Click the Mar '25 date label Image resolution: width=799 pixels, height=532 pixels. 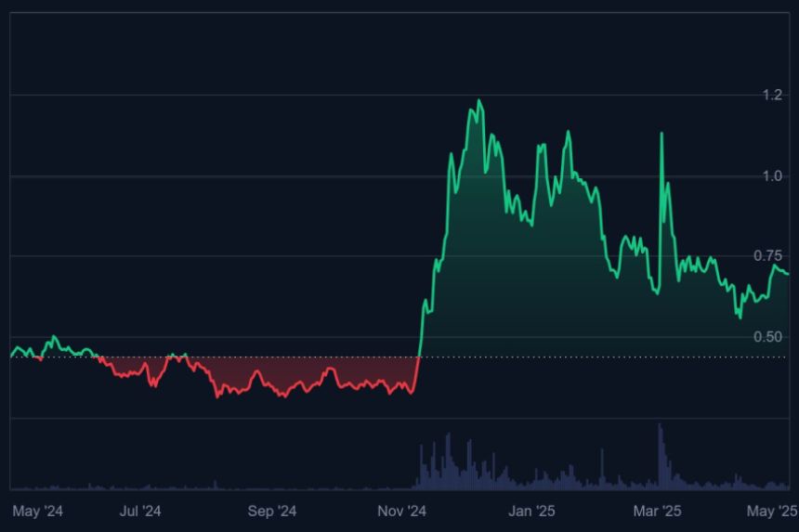pos(658,512)
